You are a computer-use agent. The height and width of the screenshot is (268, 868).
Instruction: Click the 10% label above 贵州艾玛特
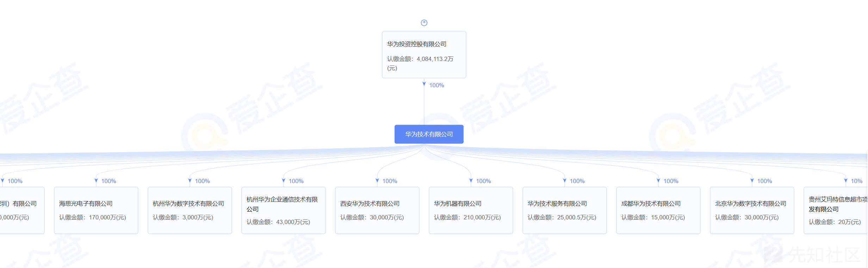click(857, 181)
